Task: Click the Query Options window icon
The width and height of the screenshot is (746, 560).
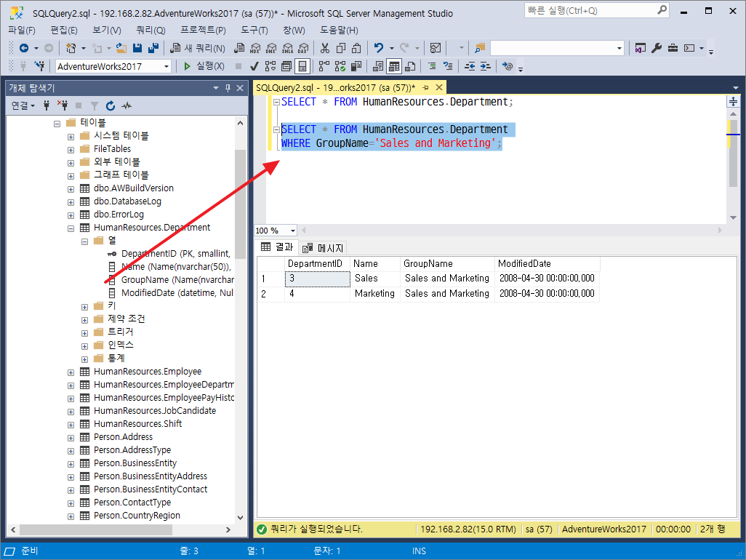Action: [286, 66]
